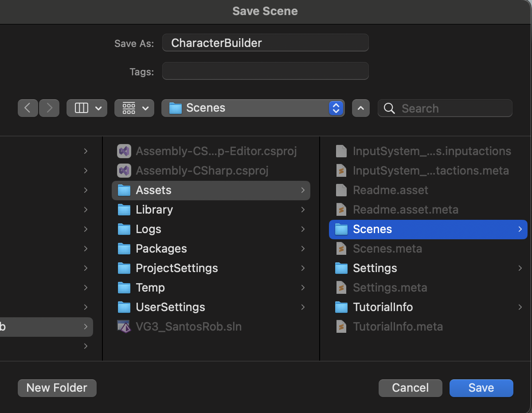Click the ProjectSettings folder icon
532x413 pixels.
124,268
